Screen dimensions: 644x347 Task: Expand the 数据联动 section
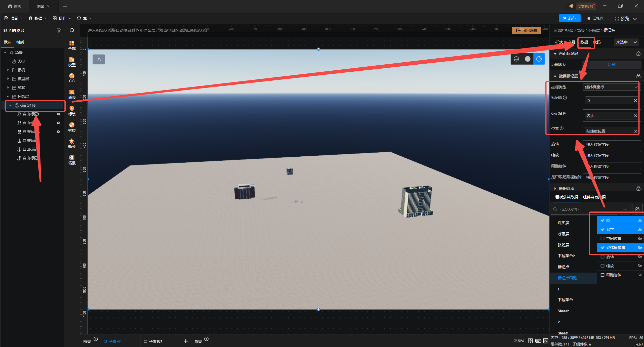click(555, 189)
